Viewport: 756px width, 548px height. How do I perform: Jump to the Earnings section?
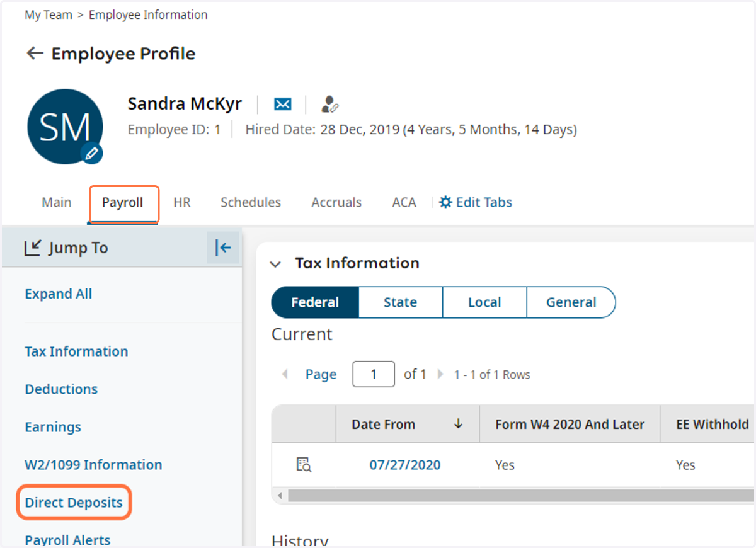pos(53,427)
